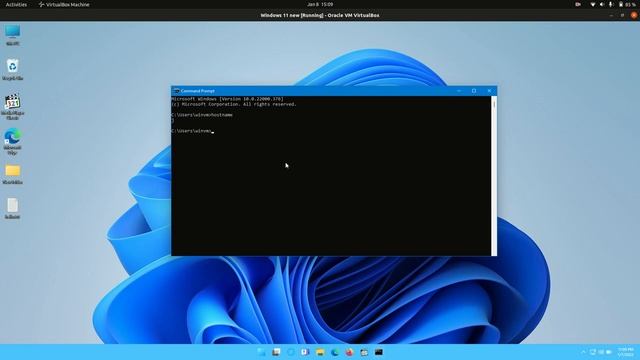Click the Command Prompt vertical scrollbar
640x360 pixels.
pyautogui.click(x=494, y=176)
